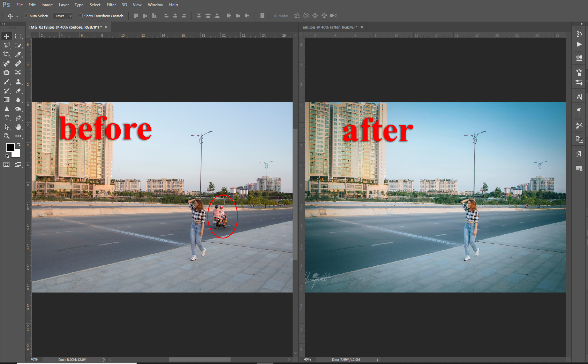Select the Clone Stamp tool

[18, 82]
